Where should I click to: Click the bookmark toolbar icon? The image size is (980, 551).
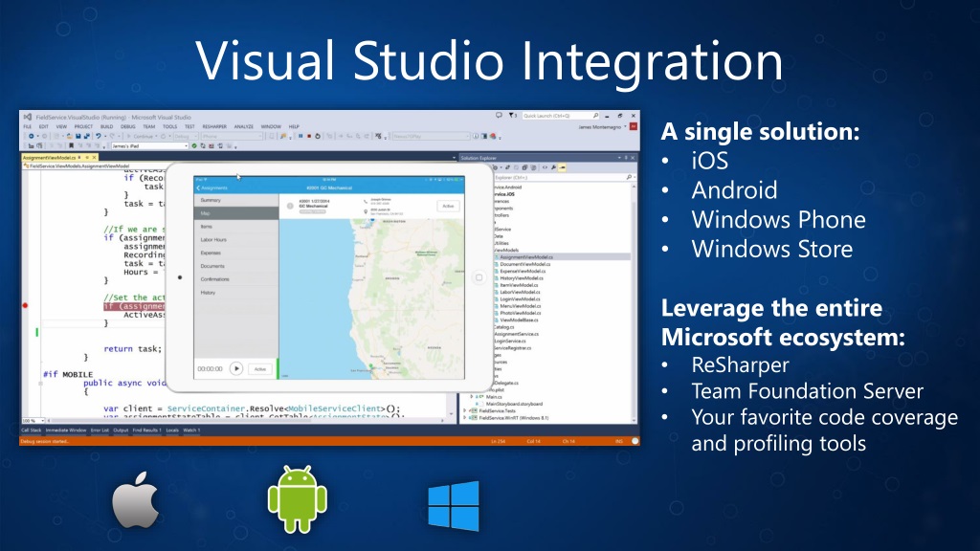[71, 146]
